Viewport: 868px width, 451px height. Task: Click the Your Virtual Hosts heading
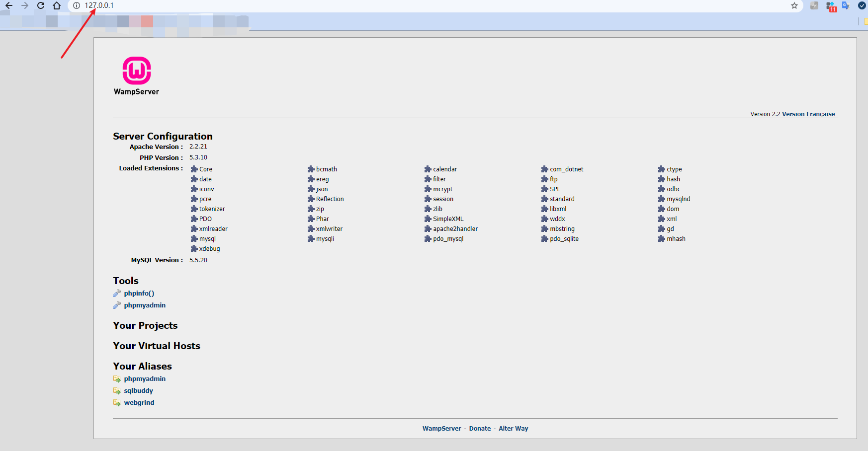click(x=157, y=346)
